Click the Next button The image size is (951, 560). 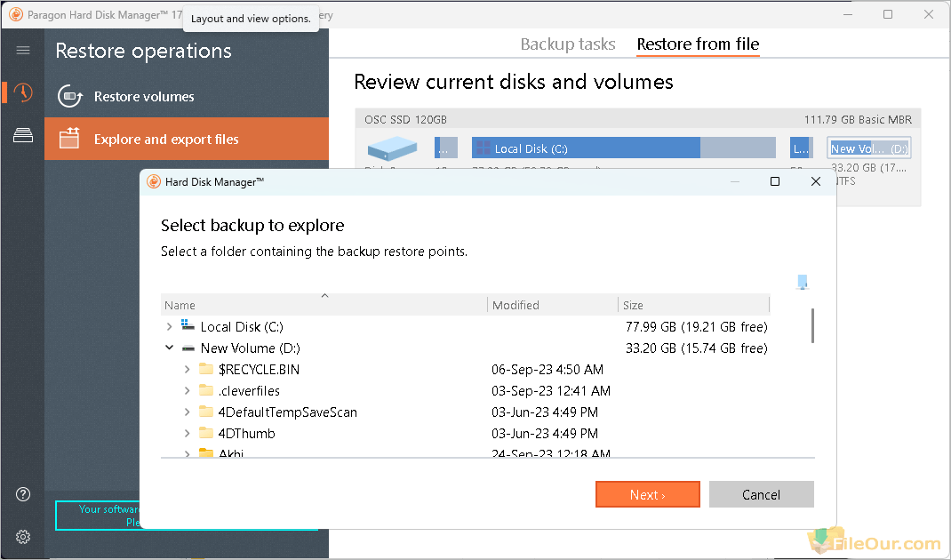click(x=648, y=494)
